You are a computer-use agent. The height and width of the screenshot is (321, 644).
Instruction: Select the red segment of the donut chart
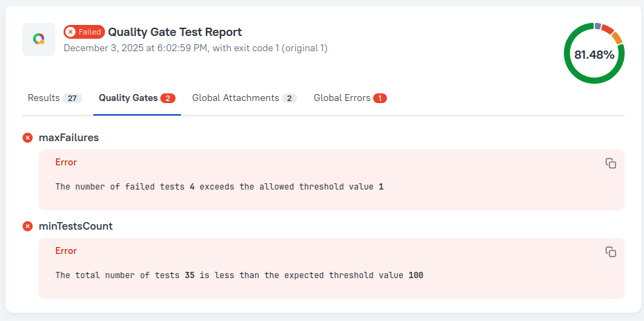tap(607, 28)
